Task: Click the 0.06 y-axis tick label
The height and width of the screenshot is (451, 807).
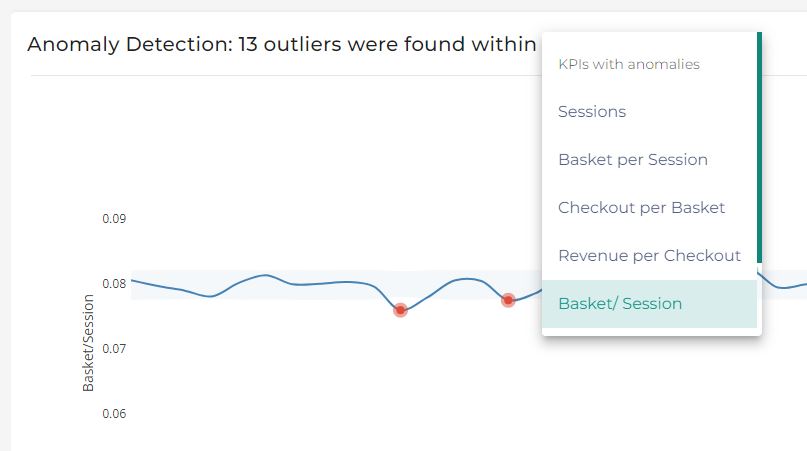Action: pos(114,413)
